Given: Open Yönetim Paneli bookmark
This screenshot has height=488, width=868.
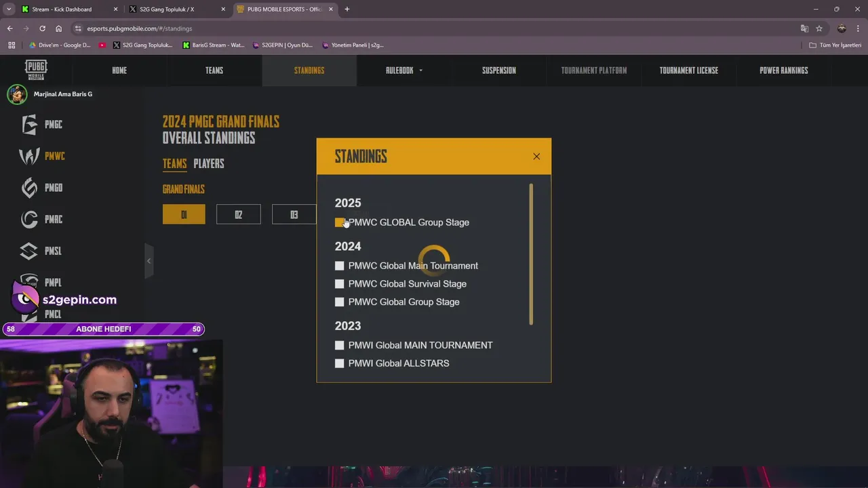Looking at the screenshot, I should pos(353,45).
